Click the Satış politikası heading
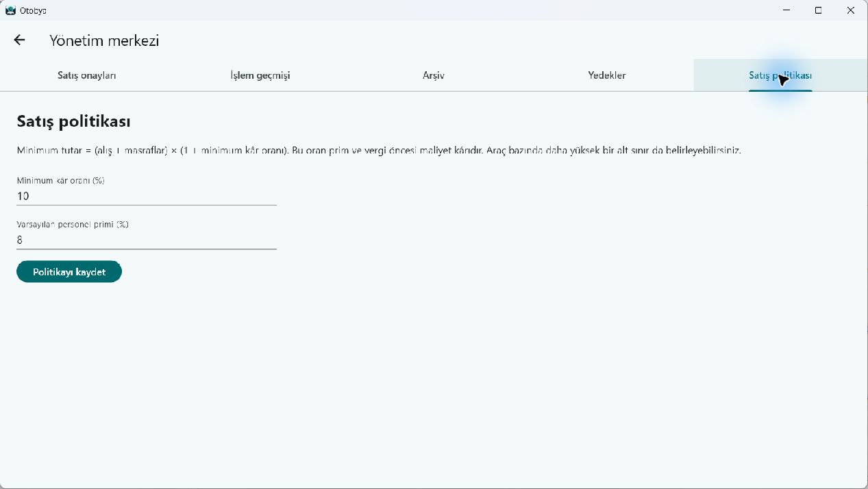The height and width of the screenshot is (489, 868). point(73,121)
